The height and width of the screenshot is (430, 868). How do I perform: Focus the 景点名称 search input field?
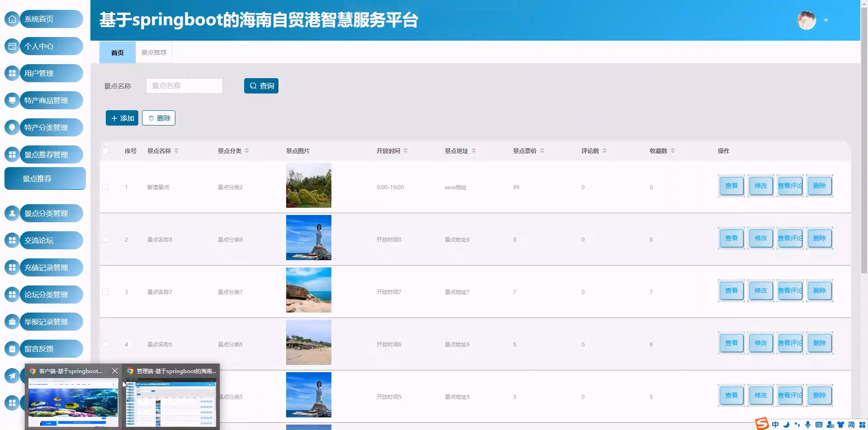point(184,86)
